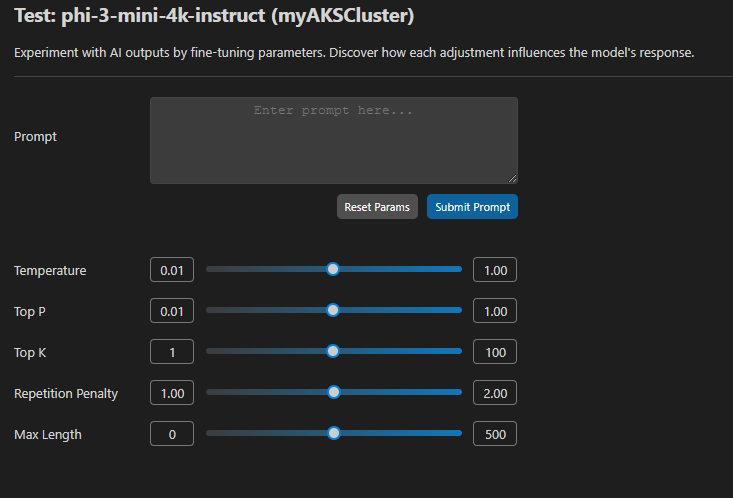Click the Max Length slider handle
Screen dimensions: 733x498
[x=334, y=433]
